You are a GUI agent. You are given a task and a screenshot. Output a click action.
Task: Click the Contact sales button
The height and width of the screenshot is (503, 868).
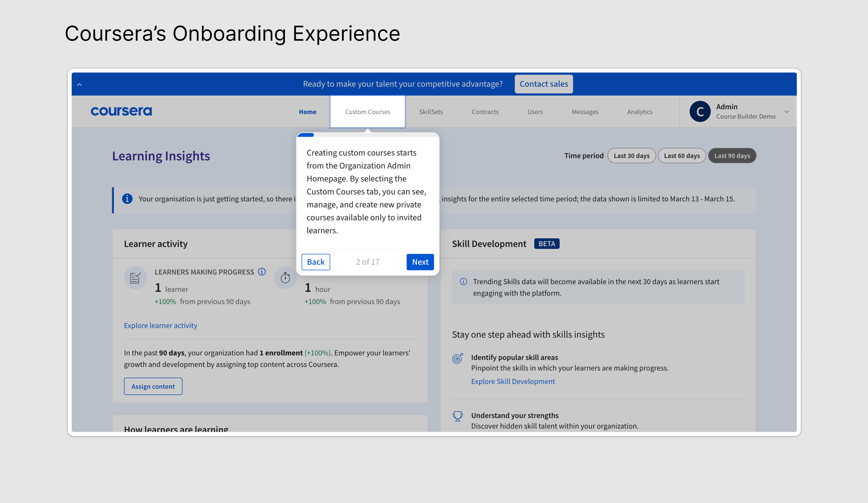(543, 84)
